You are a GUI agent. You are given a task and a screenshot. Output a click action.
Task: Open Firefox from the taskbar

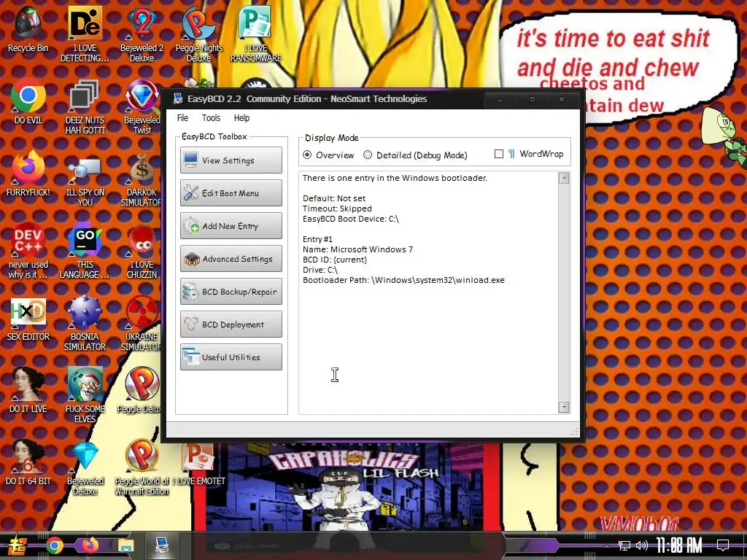(90, 545)
